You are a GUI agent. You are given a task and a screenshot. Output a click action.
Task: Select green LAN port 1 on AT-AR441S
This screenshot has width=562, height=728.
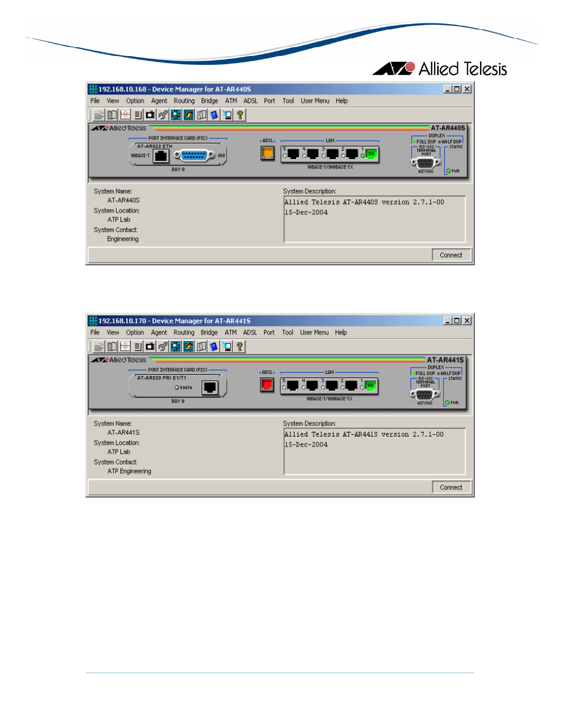coord(370,386)
